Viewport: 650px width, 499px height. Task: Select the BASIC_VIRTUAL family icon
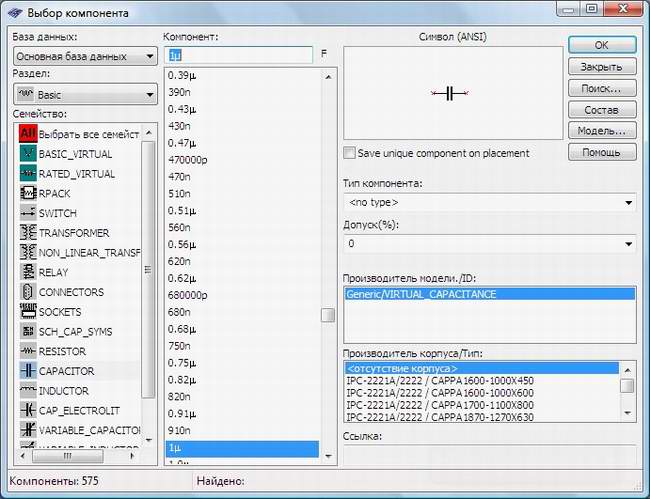28,154
